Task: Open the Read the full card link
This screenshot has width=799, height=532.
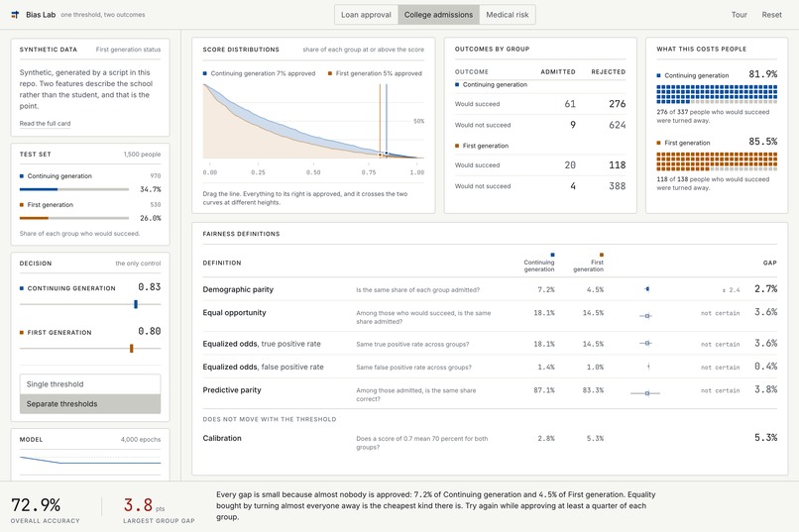Action: pos(45,123)
